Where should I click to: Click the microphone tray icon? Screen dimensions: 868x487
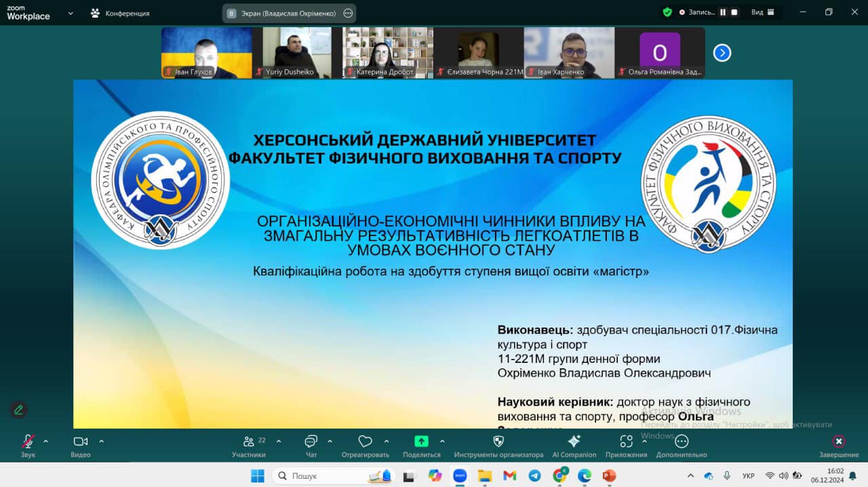pos(727,476)
